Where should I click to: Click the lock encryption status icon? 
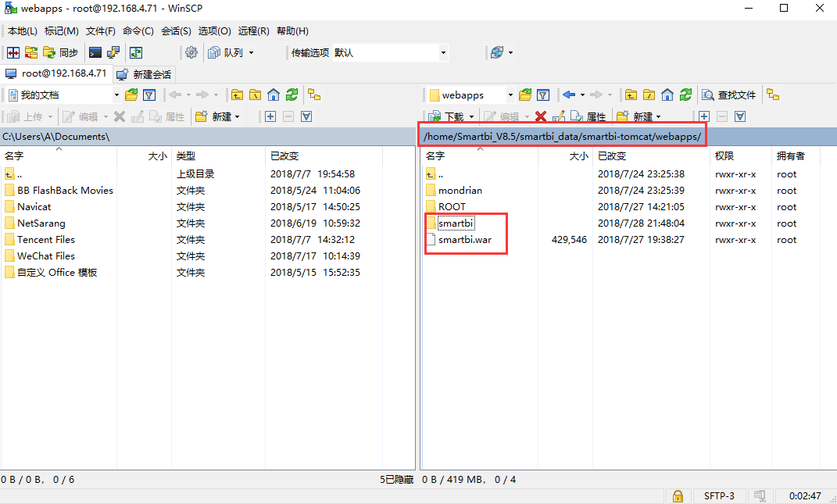click(678, 496)
